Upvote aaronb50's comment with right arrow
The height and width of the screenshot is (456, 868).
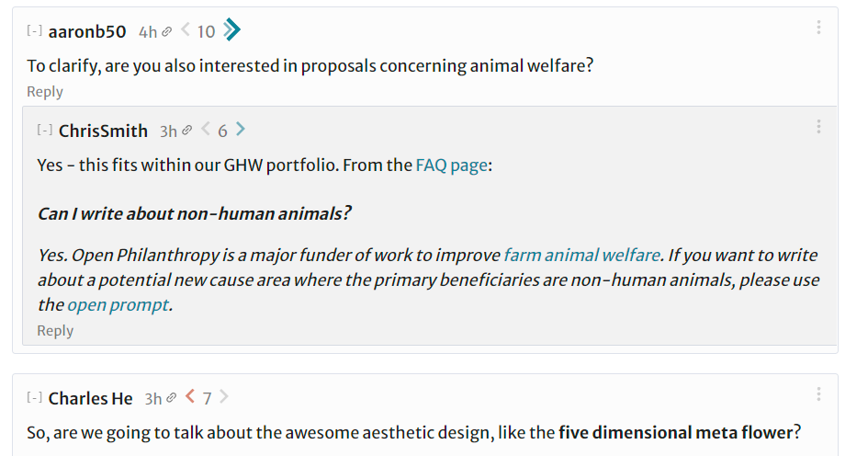point(232,31)
